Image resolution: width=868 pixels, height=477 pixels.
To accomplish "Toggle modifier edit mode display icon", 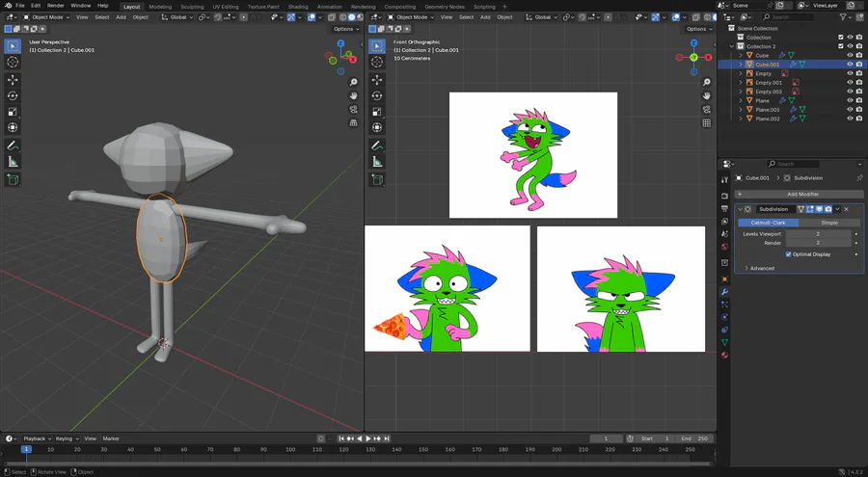I will point(810,209).
